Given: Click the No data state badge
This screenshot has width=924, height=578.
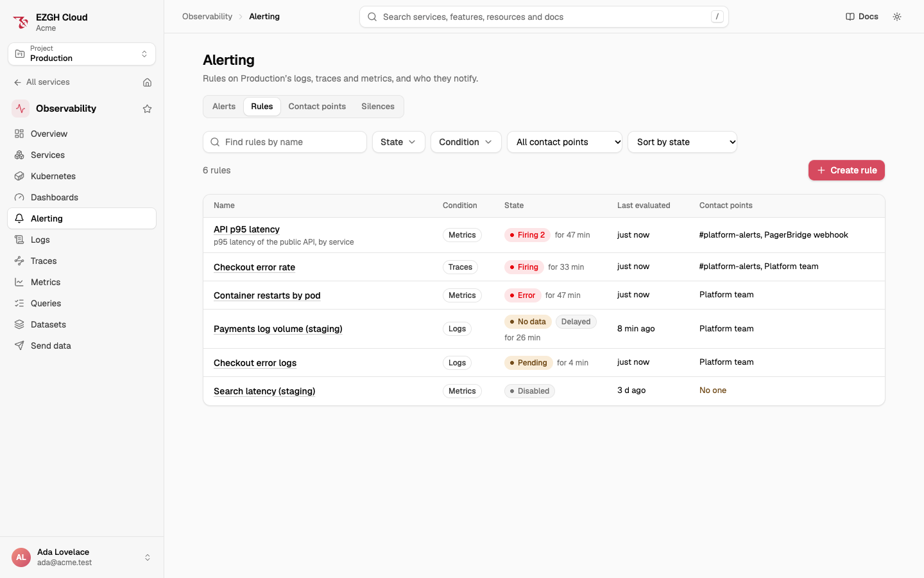Looking at the screenshot, I should point(528,322).
